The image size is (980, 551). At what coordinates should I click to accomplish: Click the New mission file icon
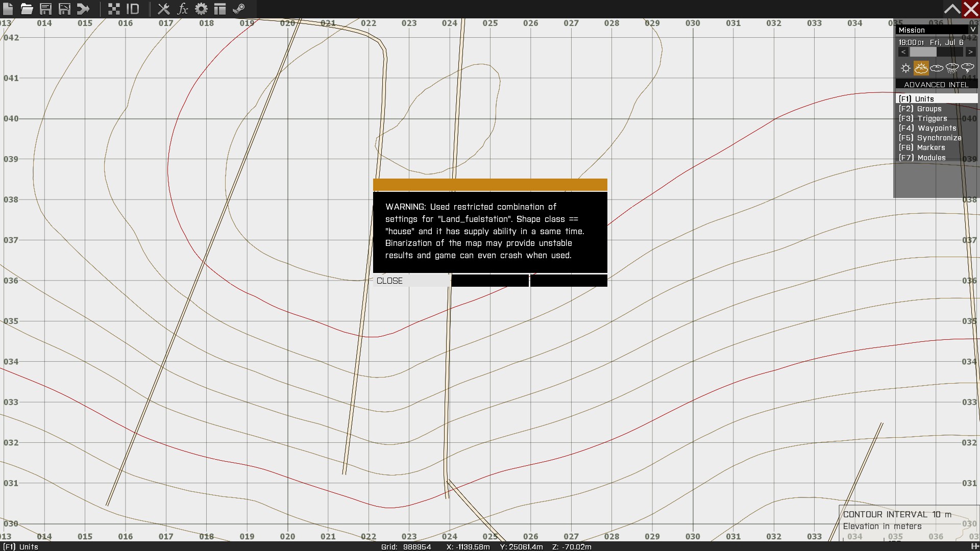8,9
